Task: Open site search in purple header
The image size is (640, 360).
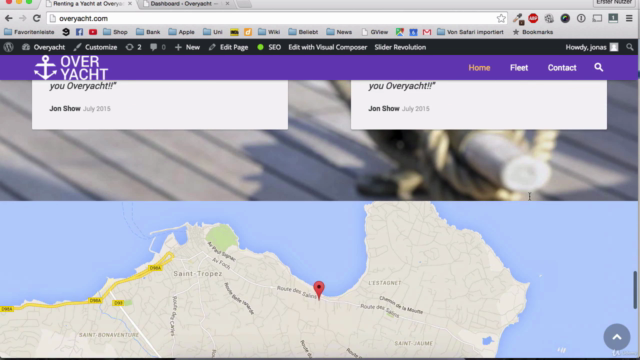Action: click(598, 67)
